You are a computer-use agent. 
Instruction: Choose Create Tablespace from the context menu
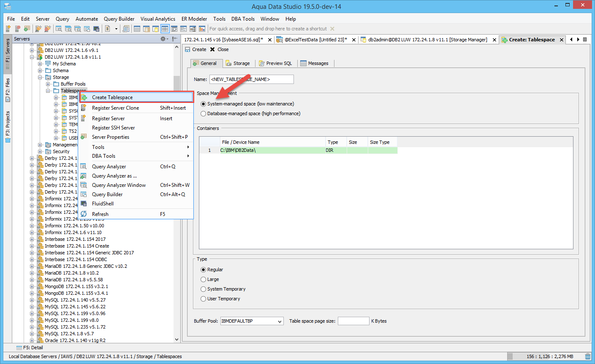click(136, 97)
